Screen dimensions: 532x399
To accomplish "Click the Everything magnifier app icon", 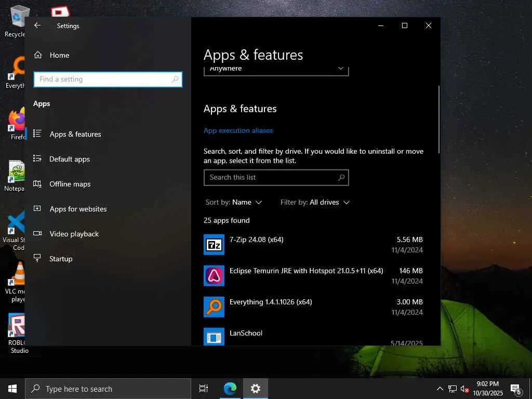I will click(x=214, y=307).
